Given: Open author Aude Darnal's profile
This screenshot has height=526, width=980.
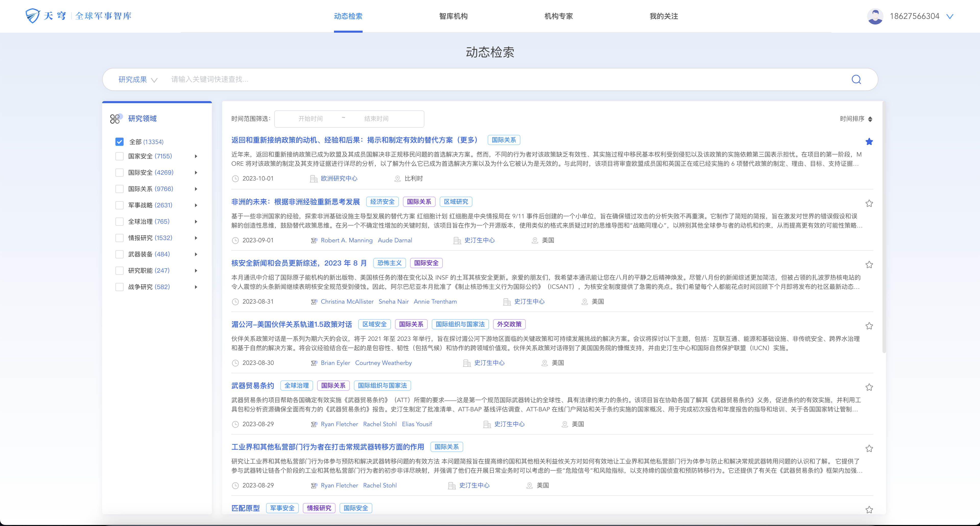Looking at the screenshot, I should click(x=395, y=240).
